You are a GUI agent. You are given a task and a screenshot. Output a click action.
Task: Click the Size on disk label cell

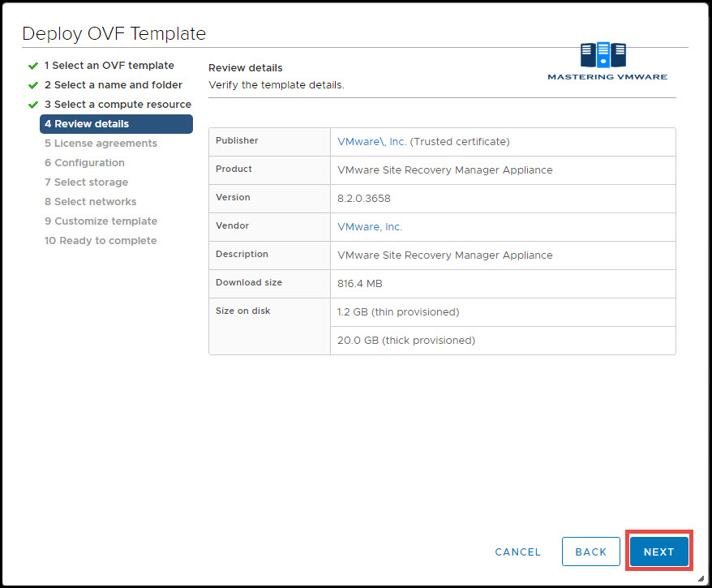click(x=270, y=327)
